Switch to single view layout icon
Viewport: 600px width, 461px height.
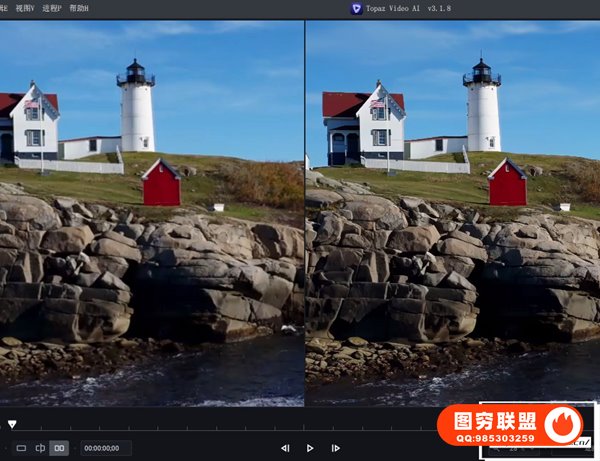[21, 449]
